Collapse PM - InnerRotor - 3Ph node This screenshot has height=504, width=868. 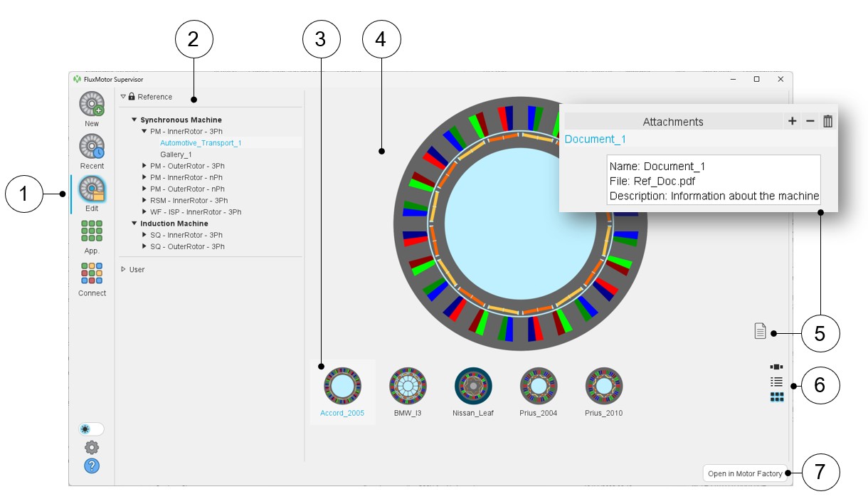144,131
